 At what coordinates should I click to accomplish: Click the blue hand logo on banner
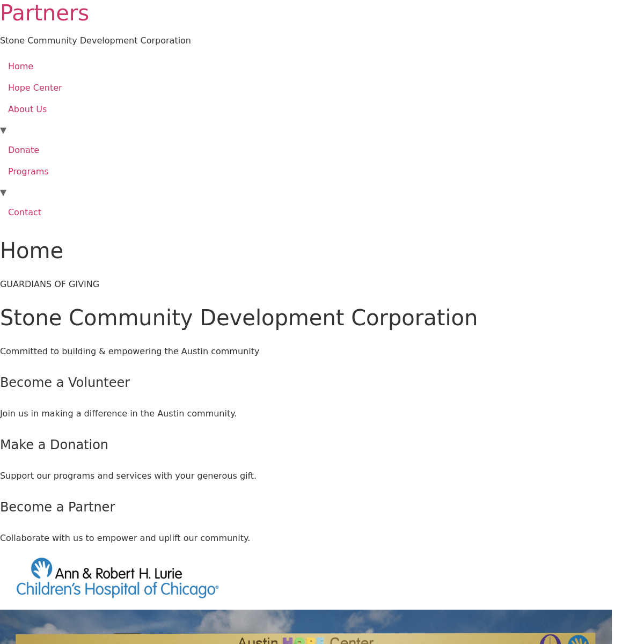(578, 640)
